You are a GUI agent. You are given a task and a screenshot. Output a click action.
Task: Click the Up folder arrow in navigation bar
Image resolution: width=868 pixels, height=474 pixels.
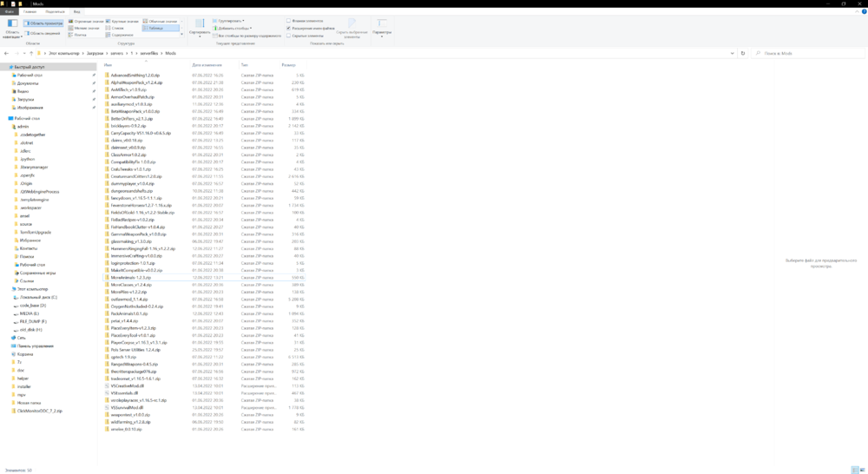(31, 53)
